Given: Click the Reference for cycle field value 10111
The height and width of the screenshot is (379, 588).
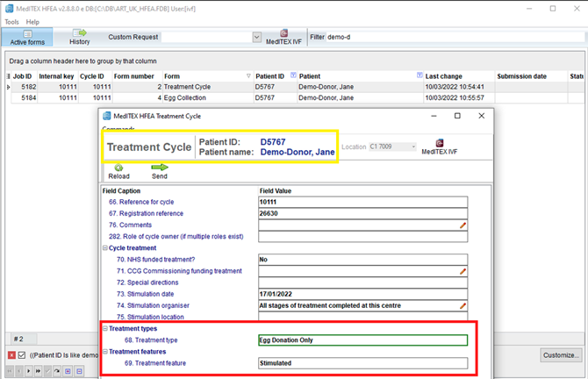Looking at the screenshot, I should point(362,202).
